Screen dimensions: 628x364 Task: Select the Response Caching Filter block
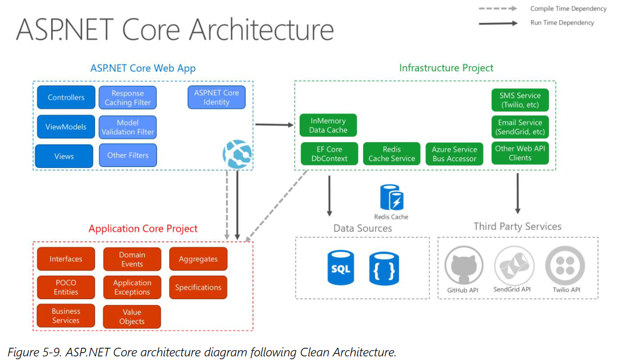127,98
